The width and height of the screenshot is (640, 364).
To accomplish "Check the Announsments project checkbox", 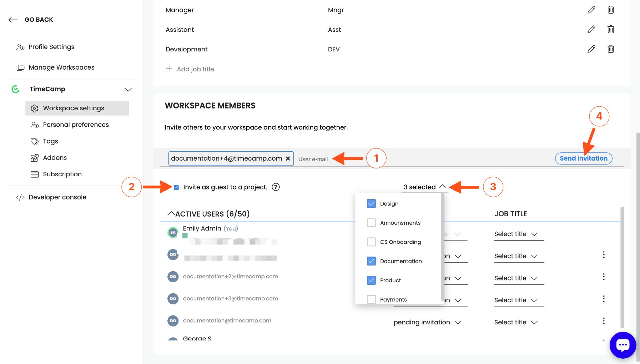I will 371,223.
